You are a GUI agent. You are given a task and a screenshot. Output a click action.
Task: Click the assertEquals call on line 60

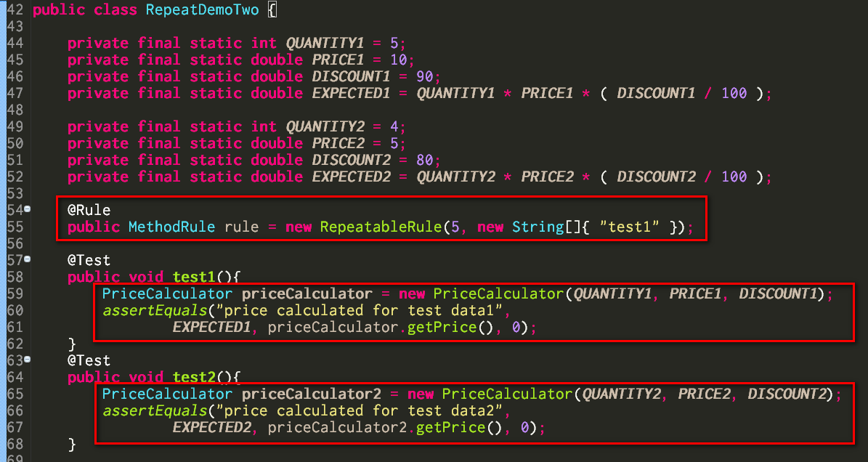(x=155, y=310)
